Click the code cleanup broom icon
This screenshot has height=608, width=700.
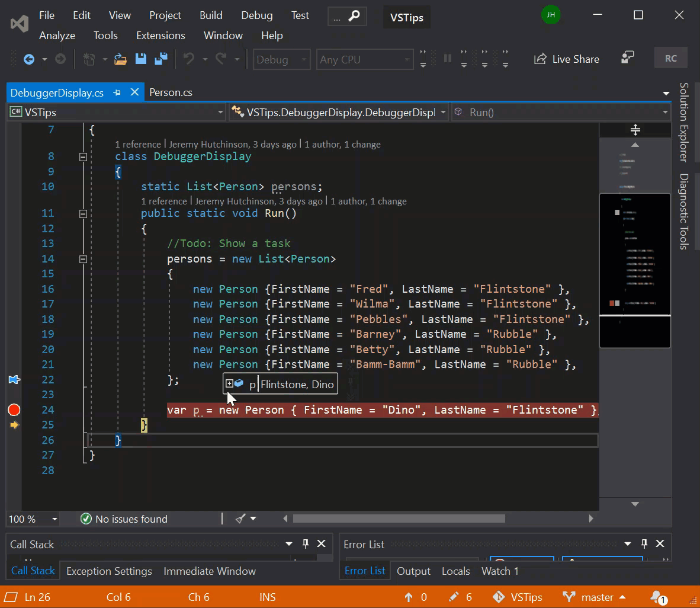pyautogui.click(x=240, y=518)
